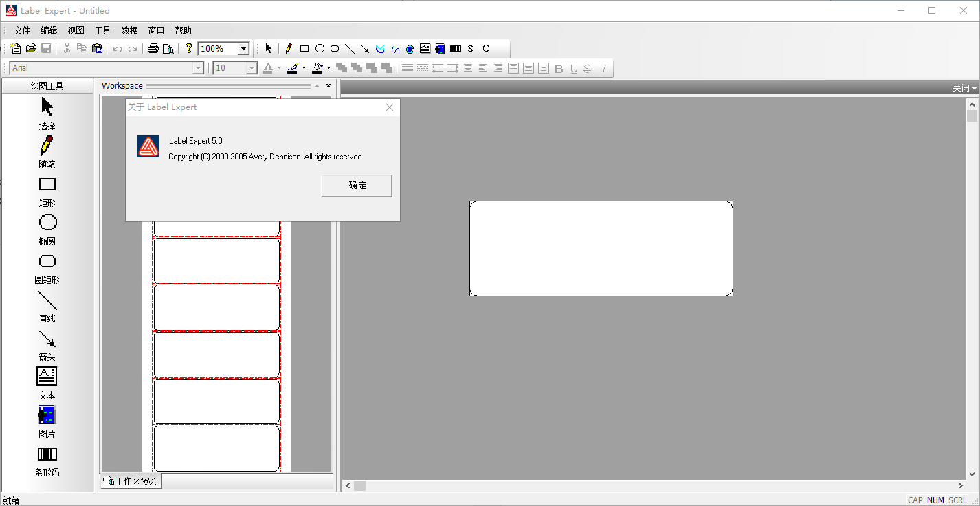
Task: Switch to the 工作区预览 tab
Action: pos(131,481)
